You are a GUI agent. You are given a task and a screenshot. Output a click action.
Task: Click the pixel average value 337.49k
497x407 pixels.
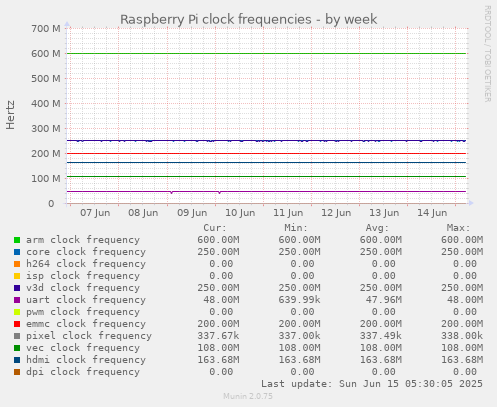381,336
